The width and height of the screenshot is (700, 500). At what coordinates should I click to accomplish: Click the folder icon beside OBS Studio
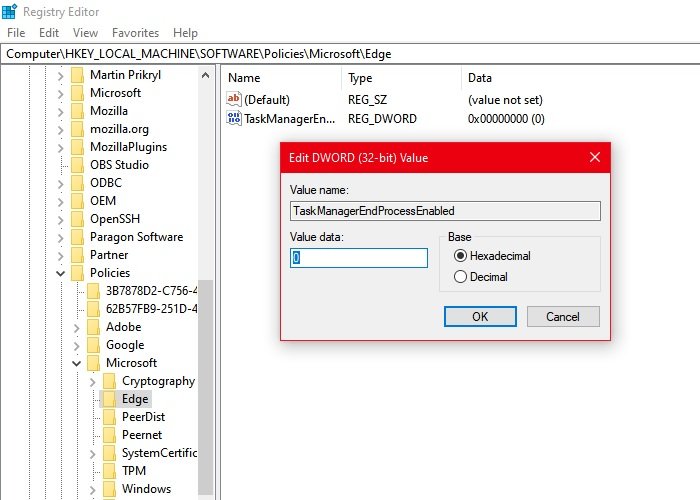[78, 165]
